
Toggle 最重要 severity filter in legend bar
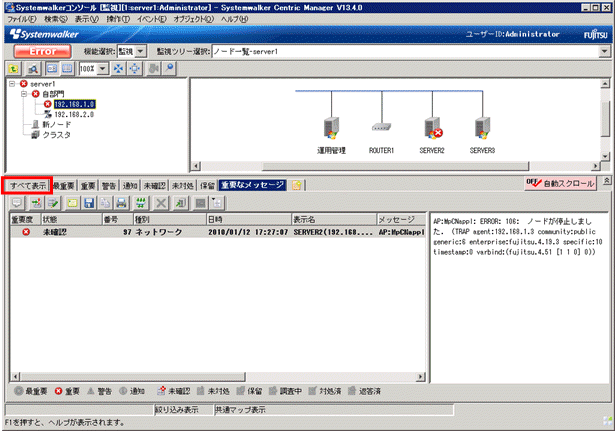pyautogui.click(x=31, y=391)
